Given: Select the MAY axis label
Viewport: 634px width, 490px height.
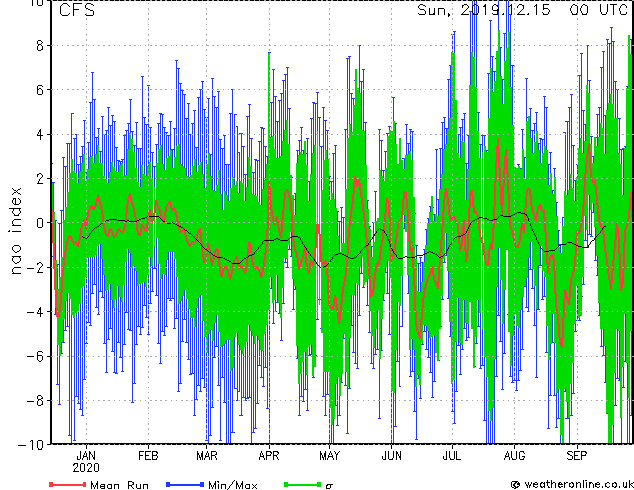Looking at the screenshot, I should tap(330, 456).
